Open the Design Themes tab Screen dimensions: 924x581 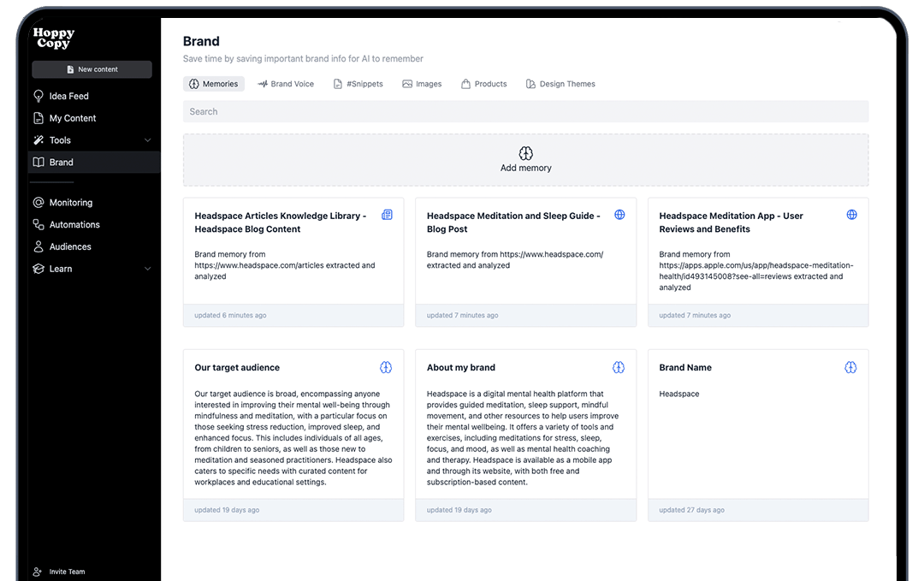(x=560, y=84)
